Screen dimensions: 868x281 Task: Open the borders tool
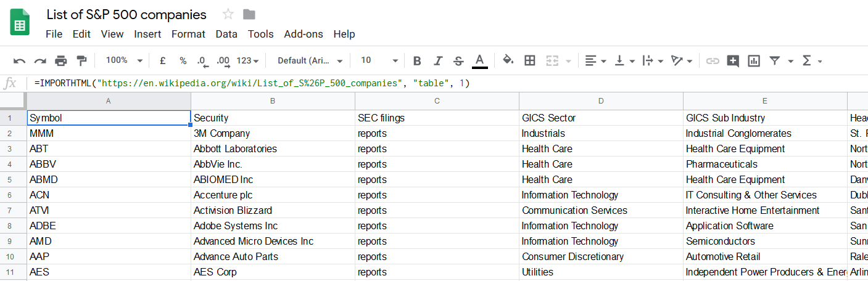click(x=529, y=60)
